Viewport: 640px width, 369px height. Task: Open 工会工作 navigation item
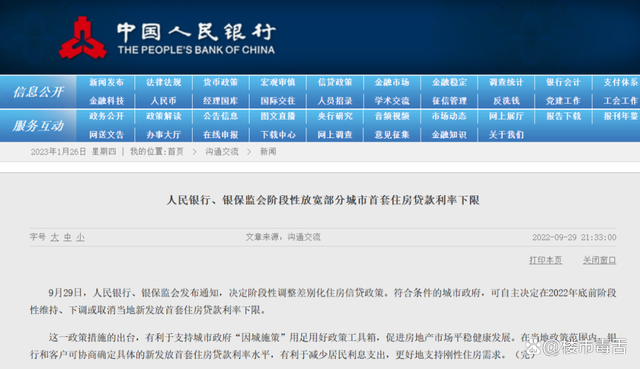620,101
